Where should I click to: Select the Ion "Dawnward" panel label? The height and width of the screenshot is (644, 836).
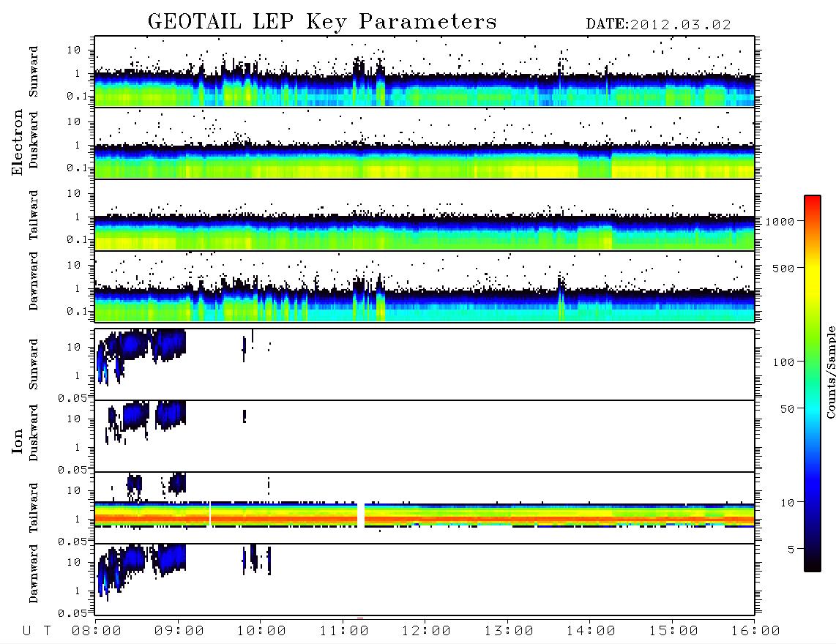pyautogui.click(x=34, y=574)
